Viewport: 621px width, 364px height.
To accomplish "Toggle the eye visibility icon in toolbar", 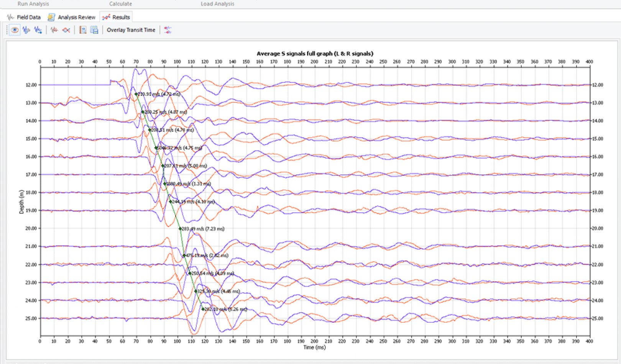I will pyautogui.click(x=15, y=30).
